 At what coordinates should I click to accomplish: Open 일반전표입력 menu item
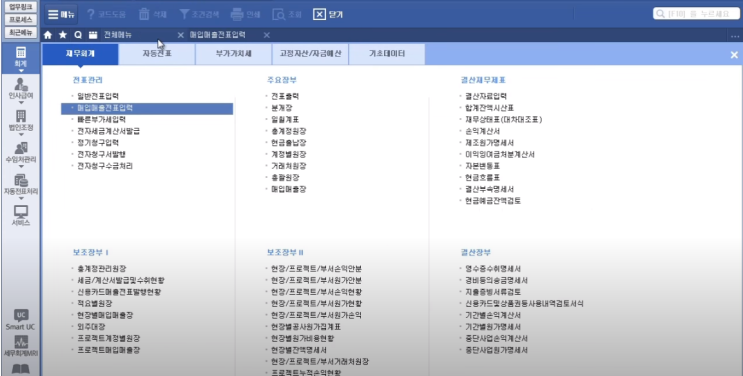click(x=98, y=96)
